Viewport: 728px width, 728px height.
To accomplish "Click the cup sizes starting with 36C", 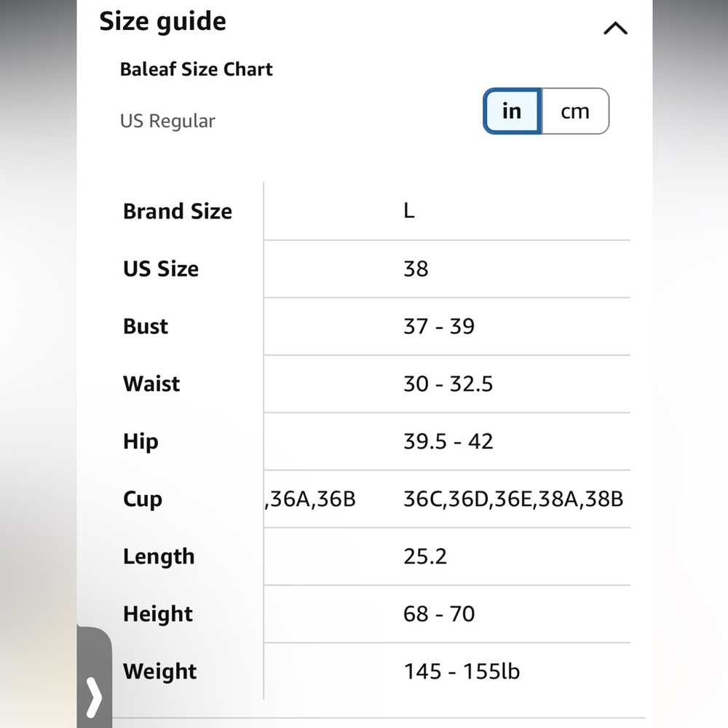I will (513, 499).
